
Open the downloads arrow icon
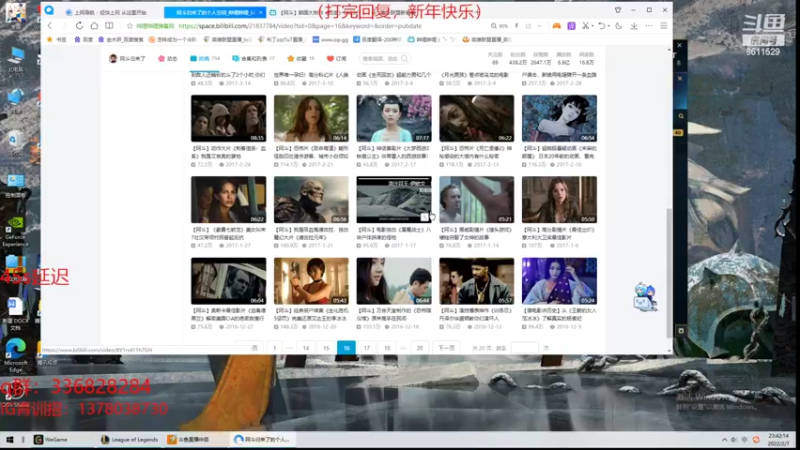(x=634, y=26)
